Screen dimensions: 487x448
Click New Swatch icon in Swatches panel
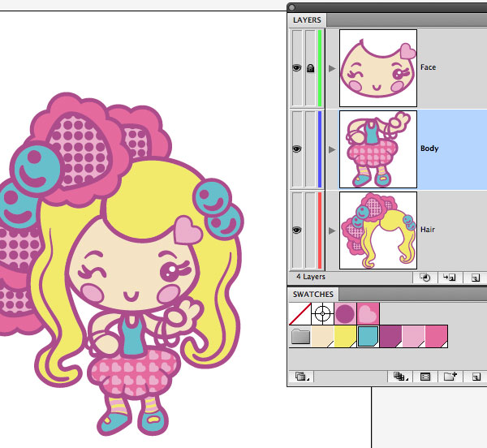tap(476, 377)
